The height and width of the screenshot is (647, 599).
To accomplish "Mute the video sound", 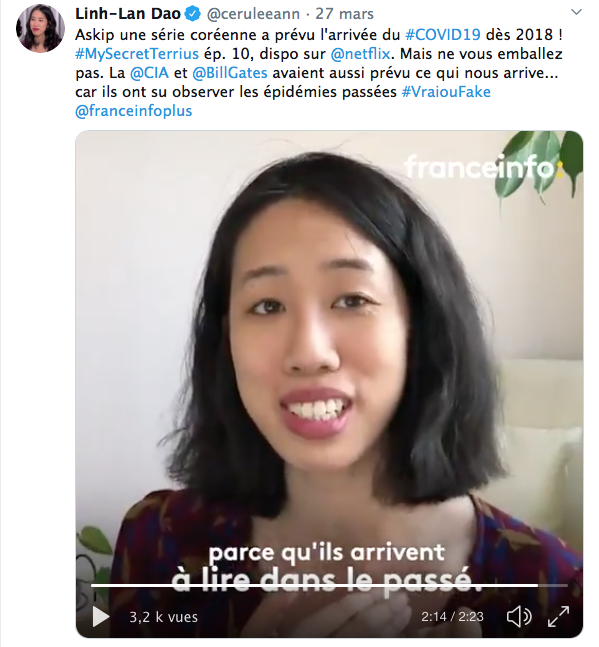I will tap(519, 616).
